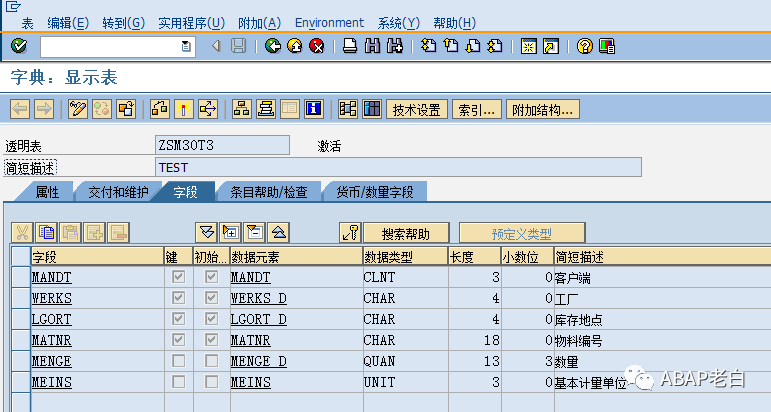The width and height of the screenshot is (771, 412).
Task: Click the Create Shortcut icon
Action: pyautogui.click(x=551, y=46)
